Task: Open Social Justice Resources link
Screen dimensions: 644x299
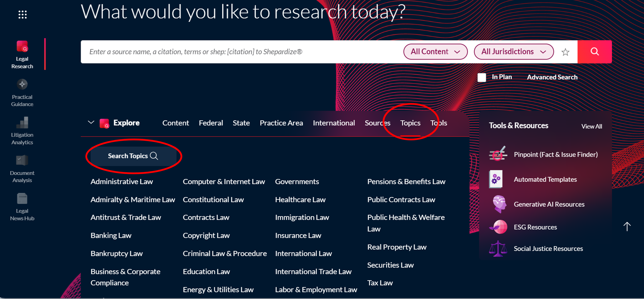Action: coord(548,249)
